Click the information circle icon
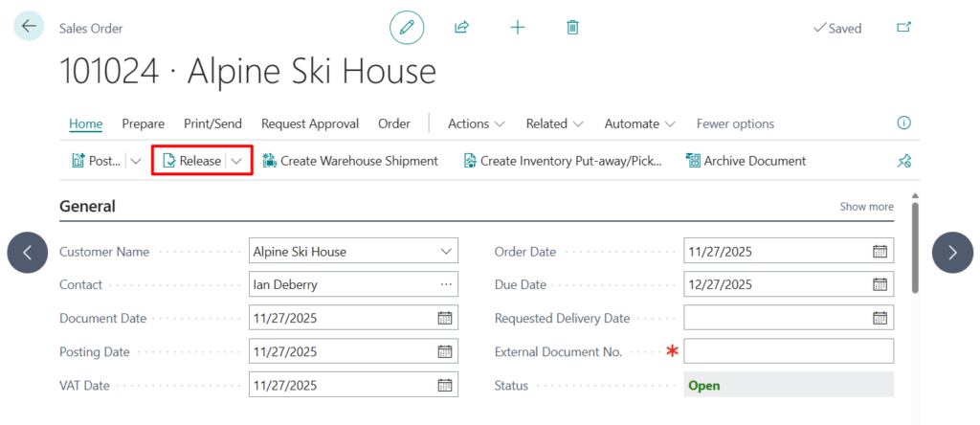This screenshot has height=425, width=980. (903, 123)
